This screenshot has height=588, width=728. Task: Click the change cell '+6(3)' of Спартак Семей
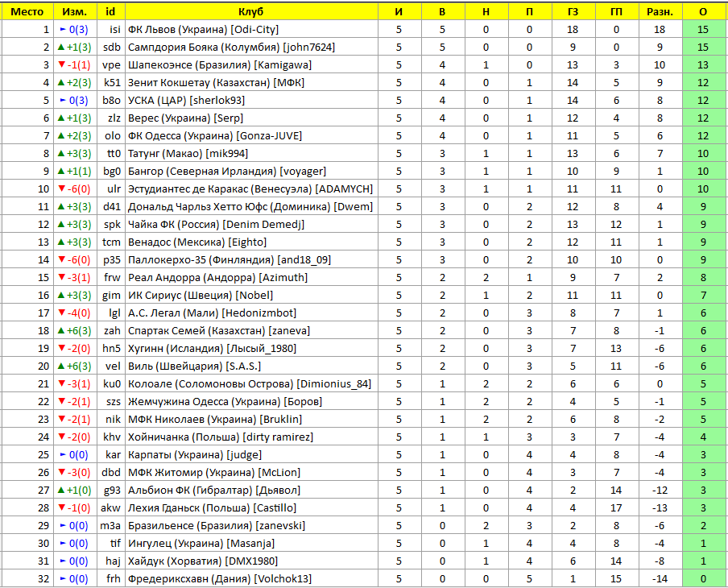click(x=75, y=331)
